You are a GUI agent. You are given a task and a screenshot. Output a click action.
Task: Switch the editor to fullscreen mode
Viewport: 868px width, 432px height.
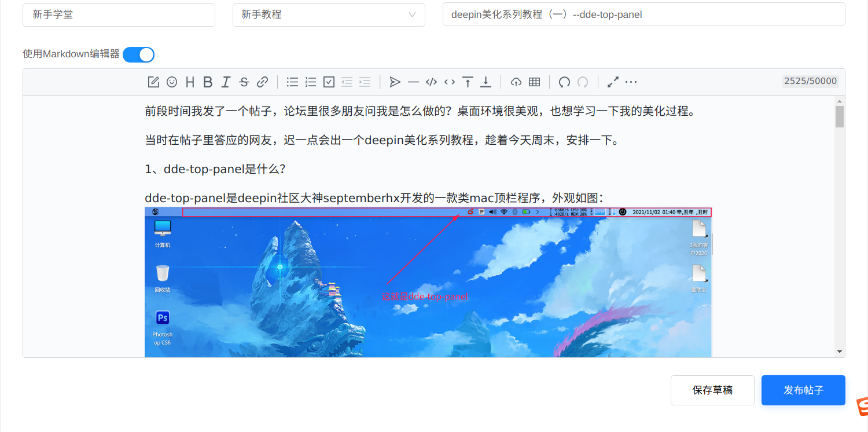[613, 82]
